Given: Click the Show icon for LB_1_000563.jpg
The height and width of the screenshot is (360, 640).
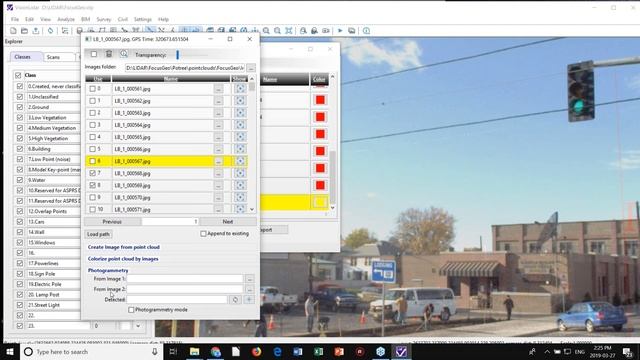Looking at the screenshot, I should pyautogui.click(x=240, y=113).
